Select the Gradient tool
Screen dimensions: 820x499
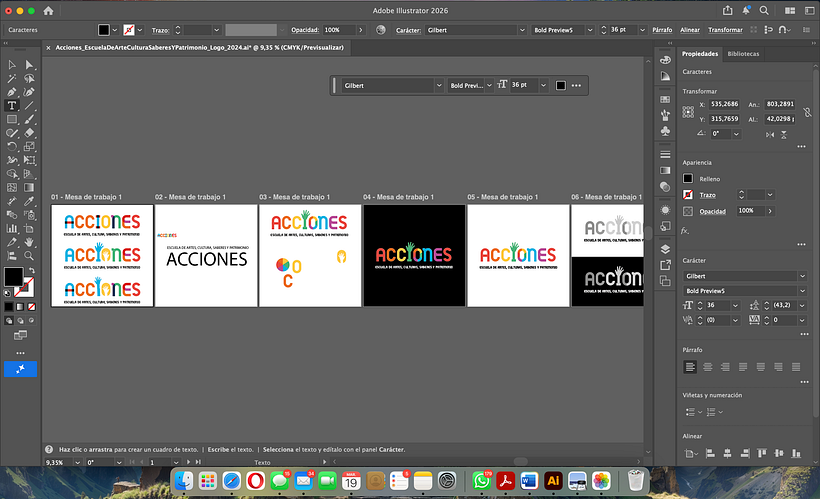coord(29,187)
